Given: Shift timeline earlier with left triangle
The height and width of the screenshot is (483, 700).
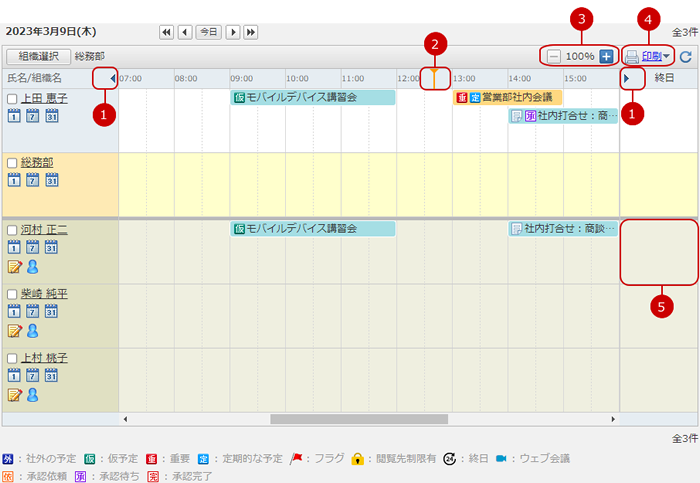Looking at the screenshot, I should coord(112,79).
